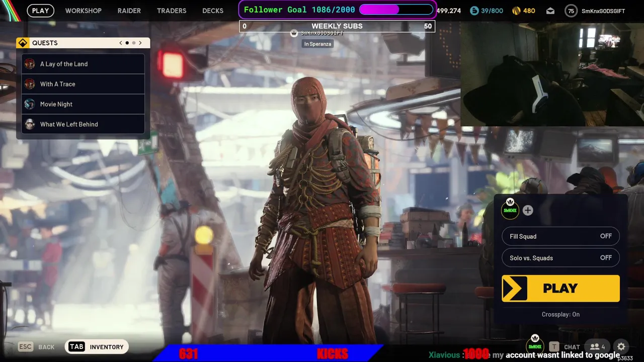Click the Follower Goal progress bar

[x=396, y=10]
